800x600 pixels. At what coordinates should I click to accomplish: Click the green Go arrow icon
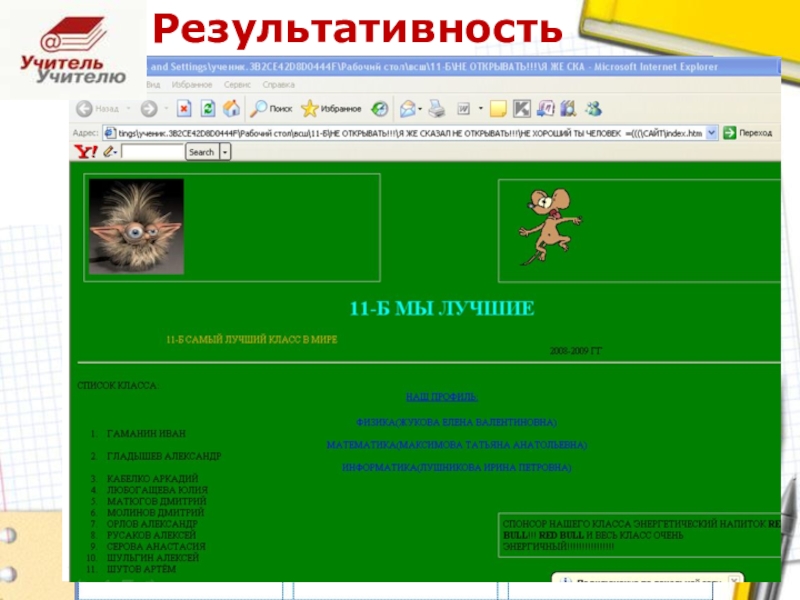pos(730,133)
